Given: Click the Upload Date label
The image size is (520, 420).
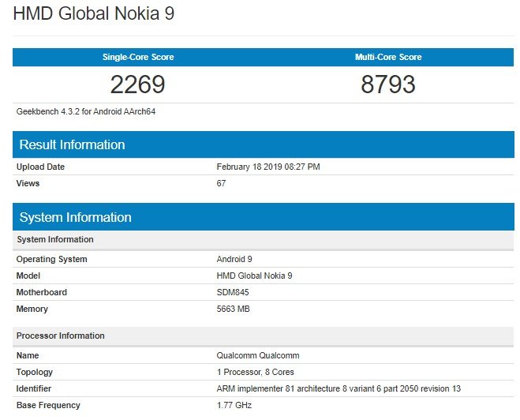Looking at the screenshot, I should 40,167.
